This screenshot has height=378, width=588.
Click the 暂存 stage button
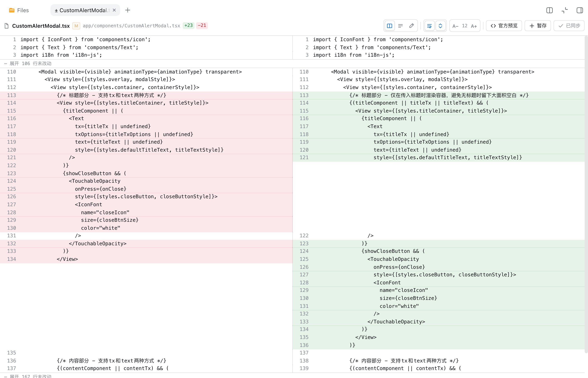pos(538,26)
